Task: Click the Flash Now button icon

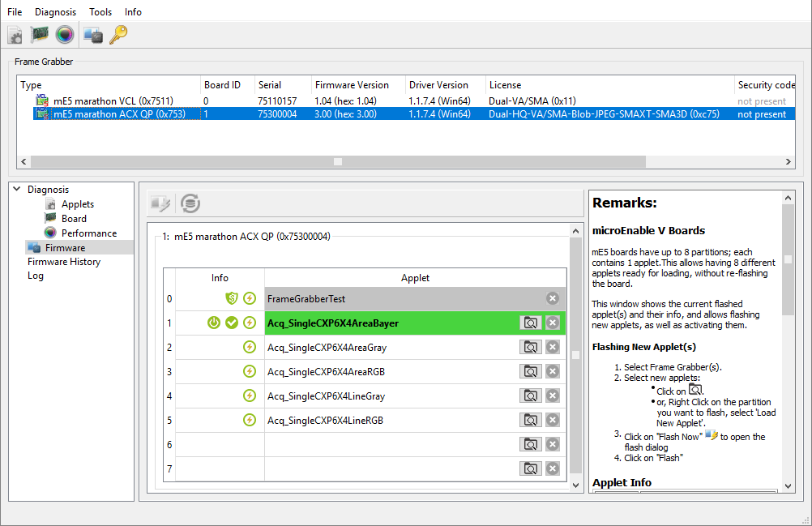Action: (x=160, y=203)
